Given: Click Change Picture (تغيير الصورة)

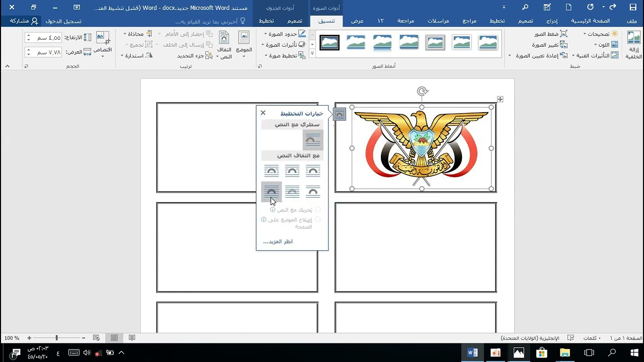Looking at the screenshot, I should [549, 45].
